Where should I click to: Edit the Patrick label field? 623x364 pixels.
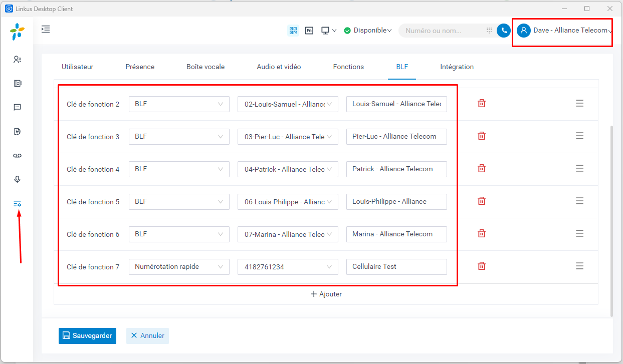pyautogui.click(x=396, y=169)
